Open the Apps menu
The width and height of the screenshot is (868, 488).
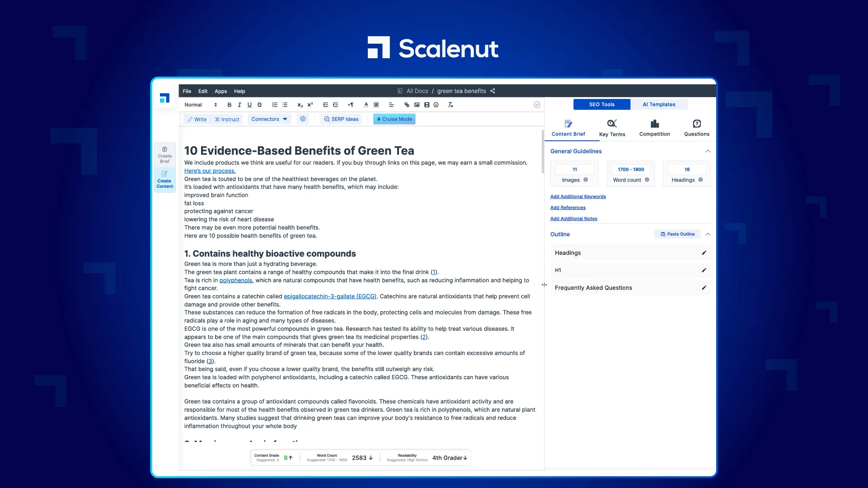pyautogui.click(x=221, y=91)
